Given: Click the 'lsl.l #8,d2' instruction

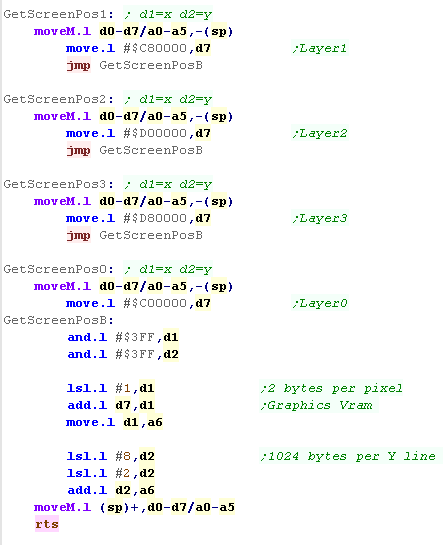Looking at the screenshot, I should 111,456.
